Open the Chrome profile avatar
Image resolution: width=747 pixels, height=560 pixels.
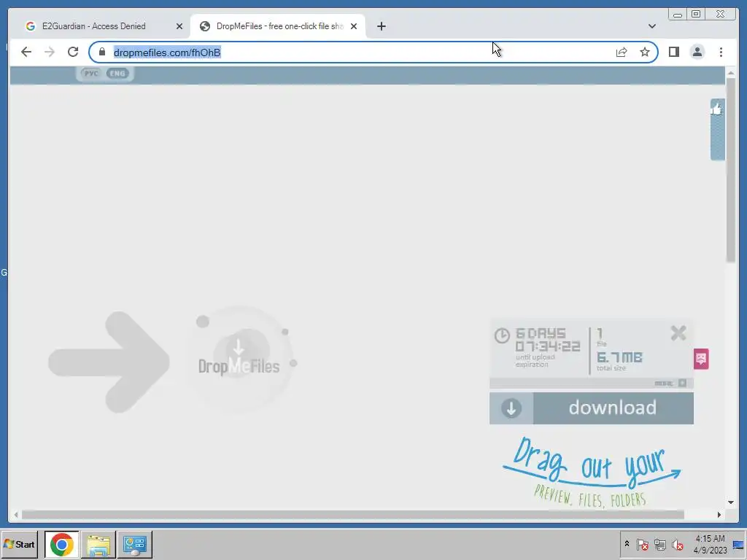point(697,52)
